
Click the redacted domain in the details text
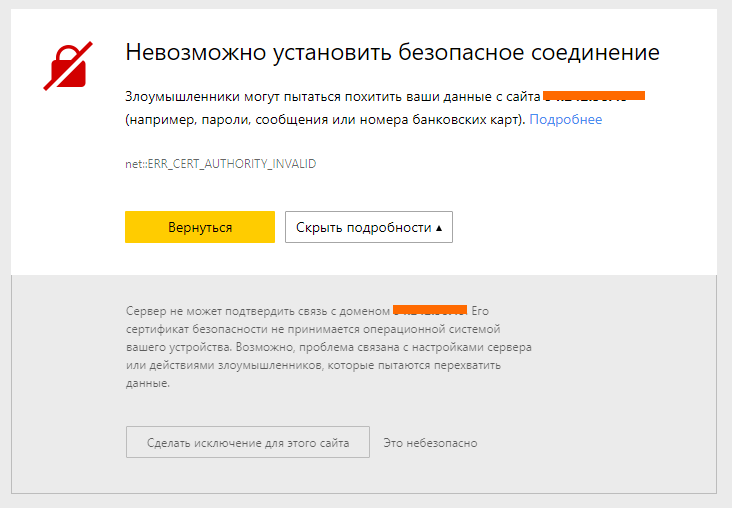(x=430, y=309)
